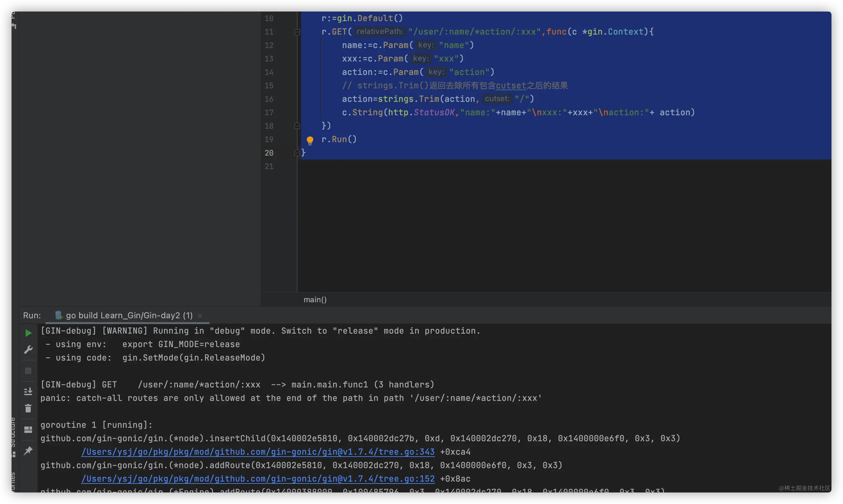Viewport: 843px width, 504px height.
Task: Pin the run tab pushpin icon
Action: point(28,450)
